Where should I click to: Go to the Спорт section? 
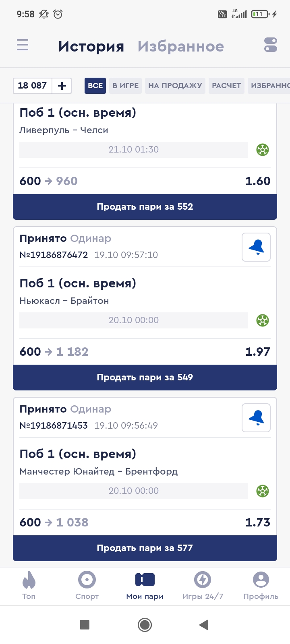(87, 585)
